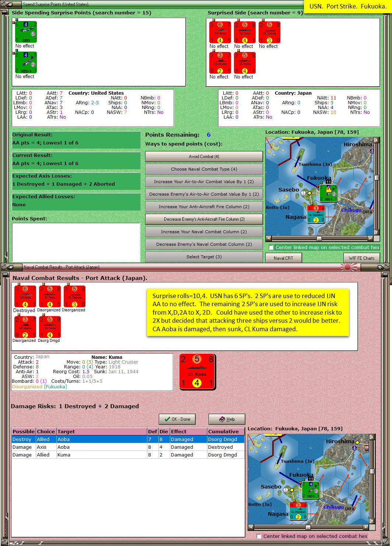Click the CA Aoba counter under Surprised Side
The width and height of the screenshot is (392, 546).
(220, 32)
